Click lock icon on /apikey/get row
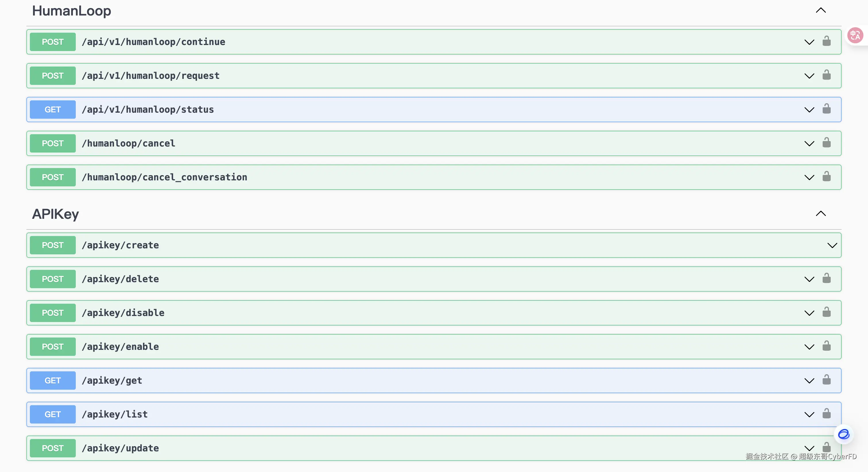Screen dimensions: 868x472 coord(826,380)
